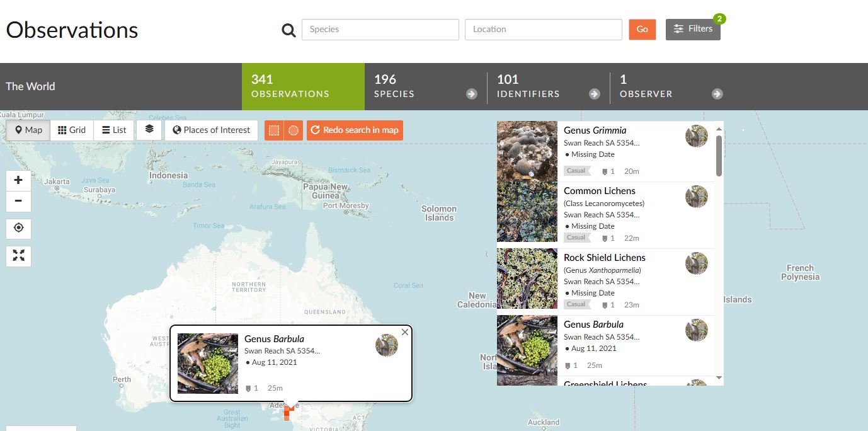Click Casual badge on Common Lichens row
The height and width of the screenshot is (431, 868).
pyautogui.click(x=578, y=238)
